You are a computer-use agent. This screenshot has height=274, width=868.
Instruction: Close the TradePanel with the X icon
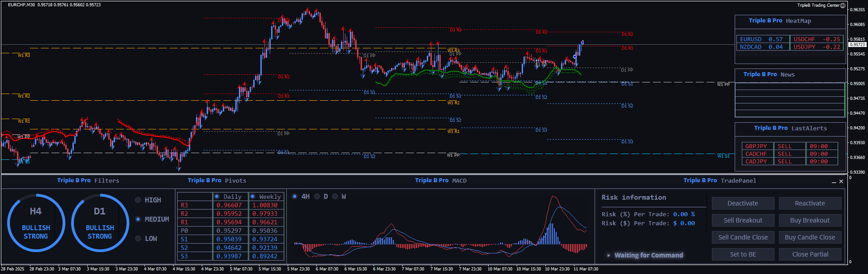[841, 181]
